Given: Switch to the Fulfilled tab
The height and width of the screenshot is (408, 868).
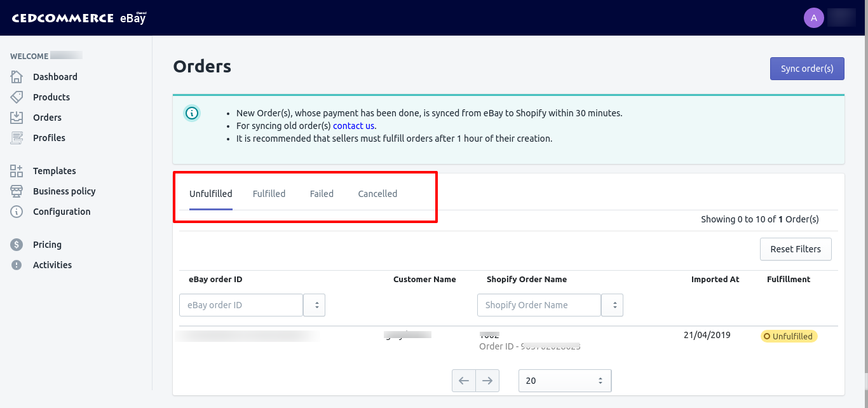Looking at the screenshot, I should [269, 194].
